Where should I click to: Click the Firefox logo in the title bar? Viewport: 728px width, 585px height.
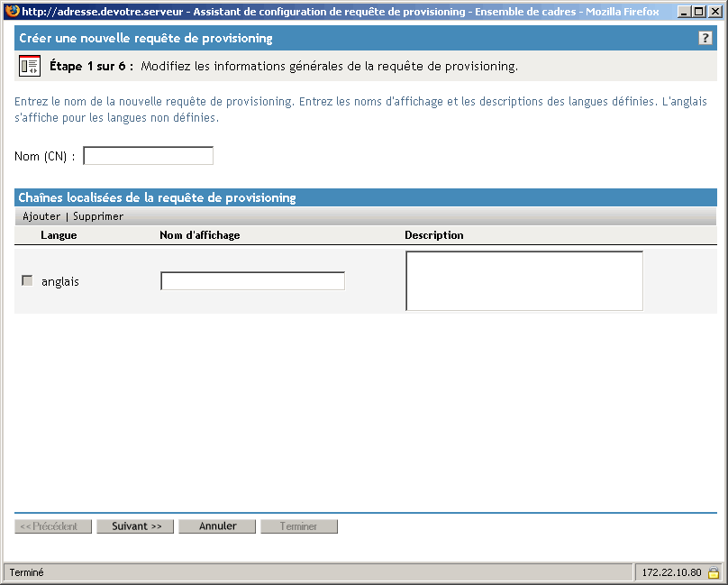(x=12, y=11)
